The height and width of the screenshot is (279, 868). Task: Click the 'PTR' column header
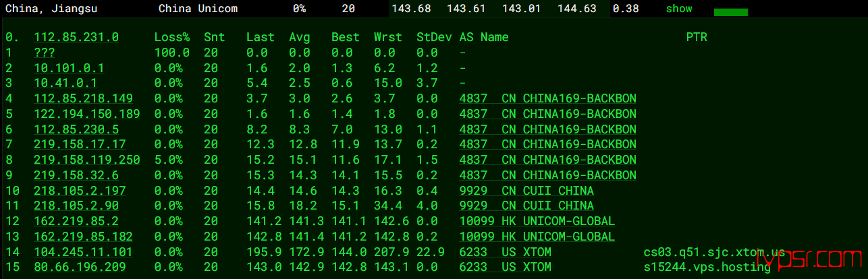point(697,37)
